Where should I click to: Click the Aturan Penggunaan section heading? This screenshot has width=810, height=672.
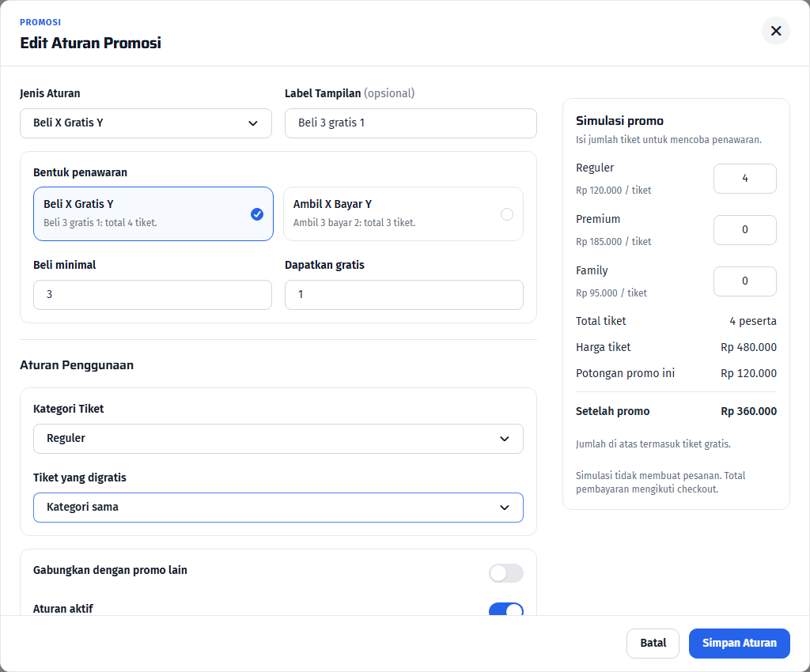point(77,365)
